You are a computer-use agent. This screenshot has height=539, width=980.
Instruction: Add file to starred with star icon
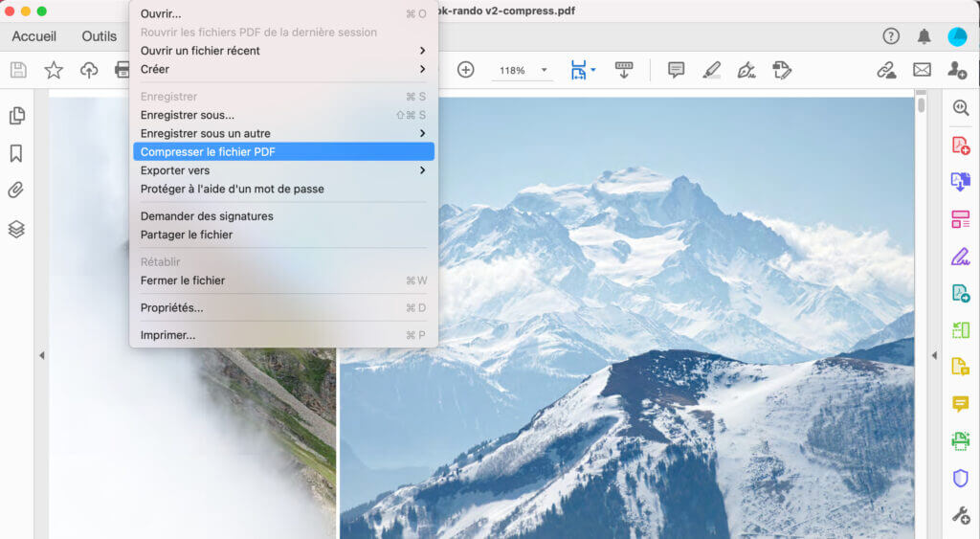tap(54, 70)
